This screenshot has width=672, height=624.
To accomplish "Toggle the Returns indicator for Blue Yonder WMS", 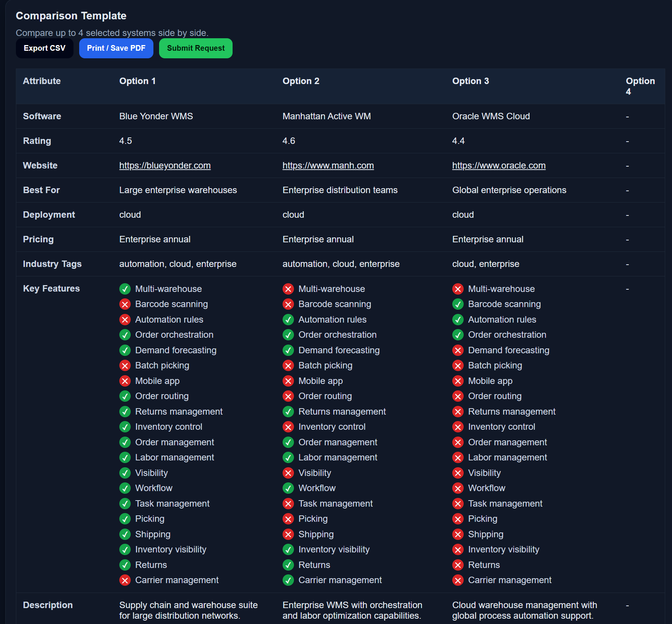I will coord(125,565).
